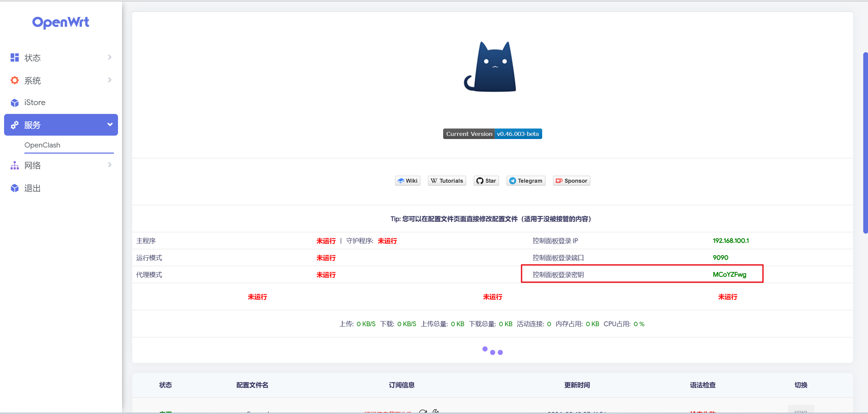The height and width of the screenshot is (414, 868).
Task: Expand the 网络 menu chevron
Action: [x=110, y=165]
